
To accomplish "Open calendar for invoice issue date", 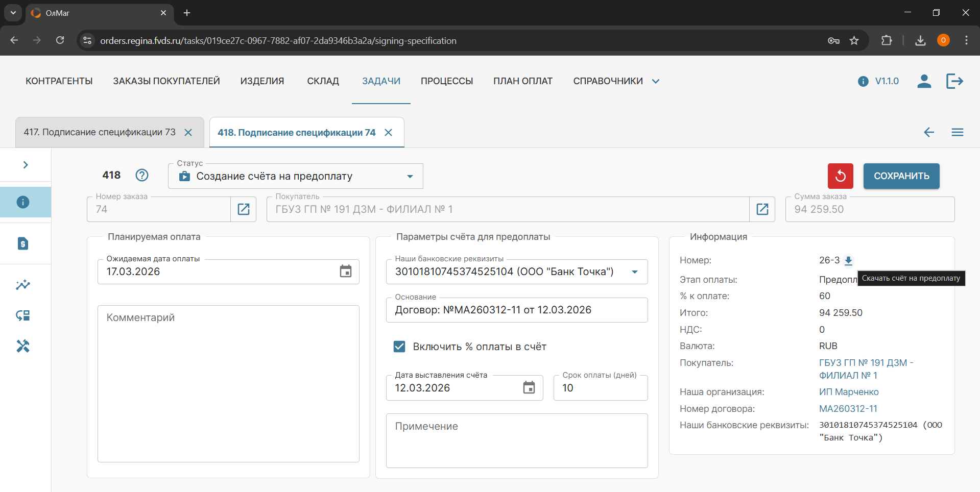I will tap(529, 388).
